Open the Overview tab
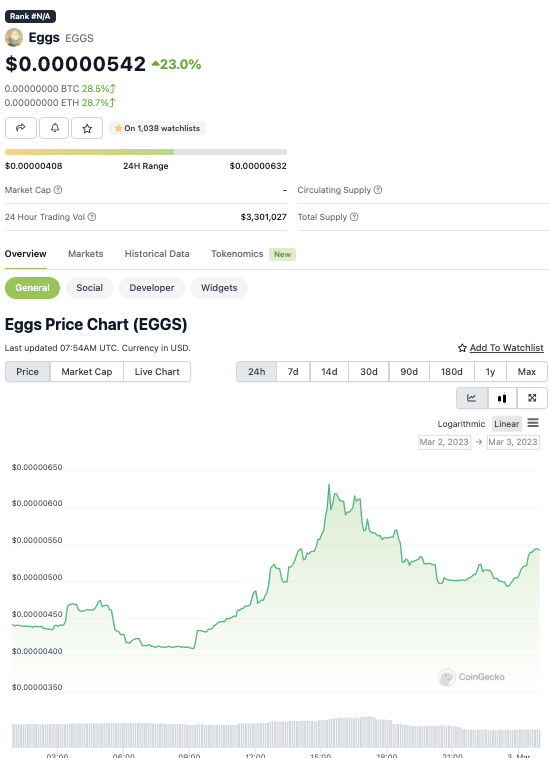 point(26,254)
